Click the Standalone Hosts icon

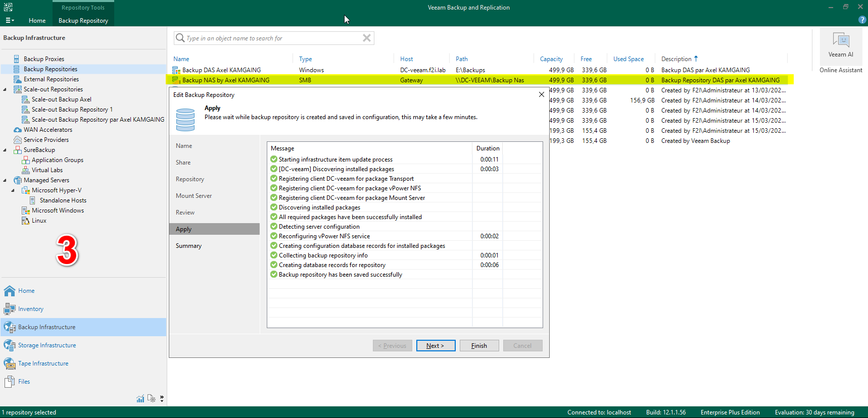point(33,200)
